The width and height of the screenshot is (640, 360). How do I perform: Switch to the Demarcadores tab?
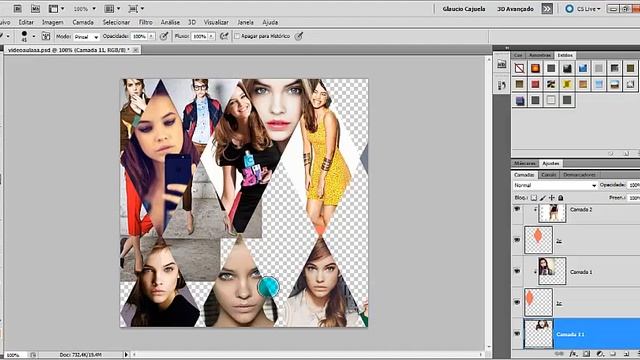tap(579, 175)
